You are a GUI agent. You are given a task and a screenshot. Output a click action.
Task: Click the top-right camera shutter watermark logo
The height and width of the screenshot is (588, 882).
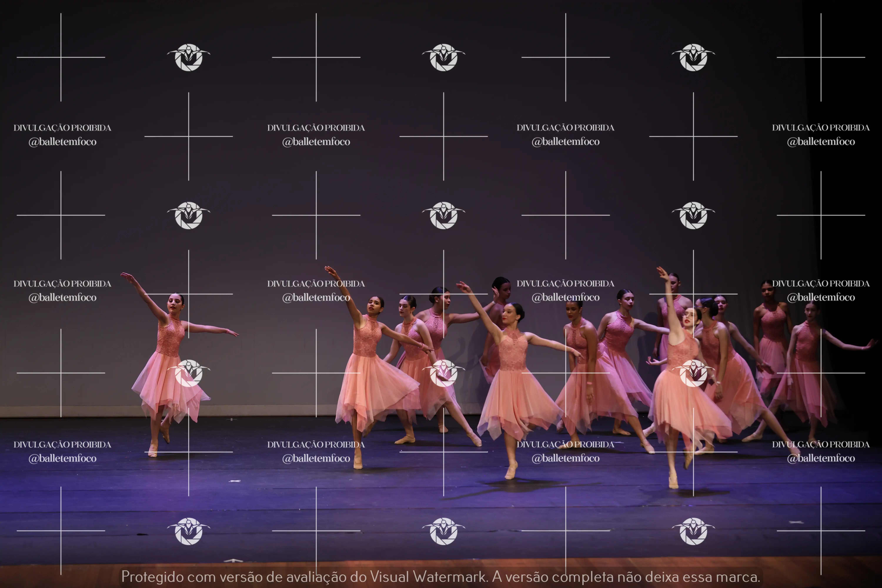click(693, 57)
